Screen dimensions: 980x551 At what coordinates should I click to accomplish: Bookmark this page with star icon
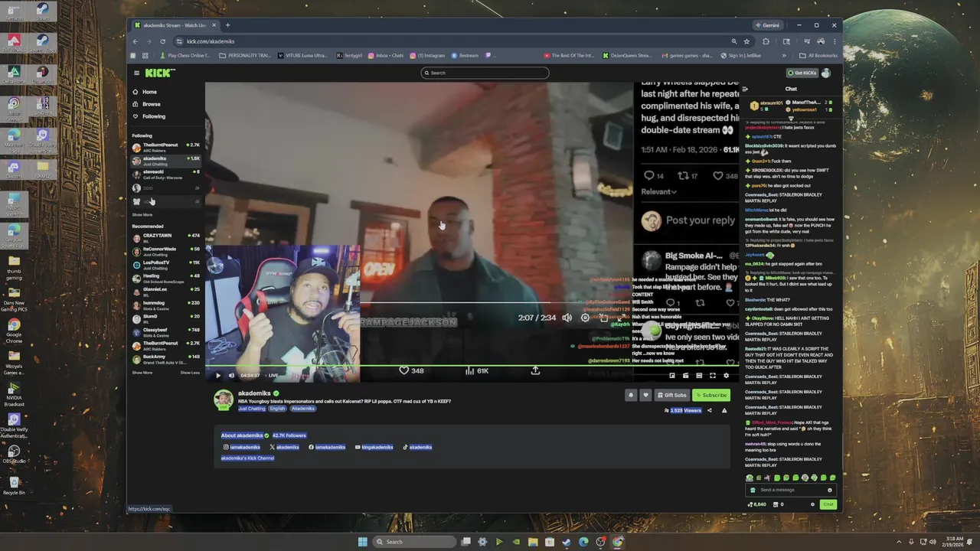(x=746, y=41)
